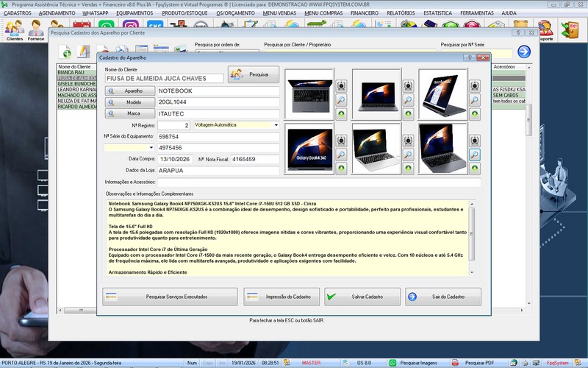Open the RELATÓRIOS menu
The image size is (588, 368).
coord(401,13)
